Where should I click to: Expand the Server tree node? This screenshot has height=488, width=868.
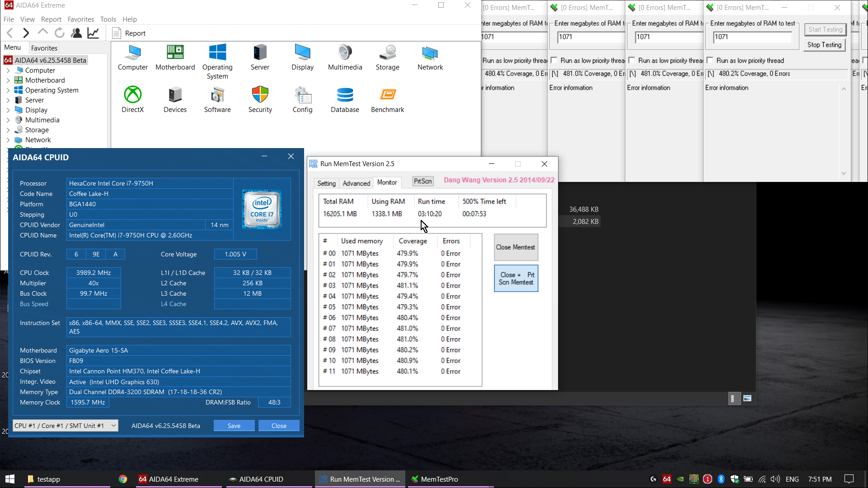coord(8,100)
